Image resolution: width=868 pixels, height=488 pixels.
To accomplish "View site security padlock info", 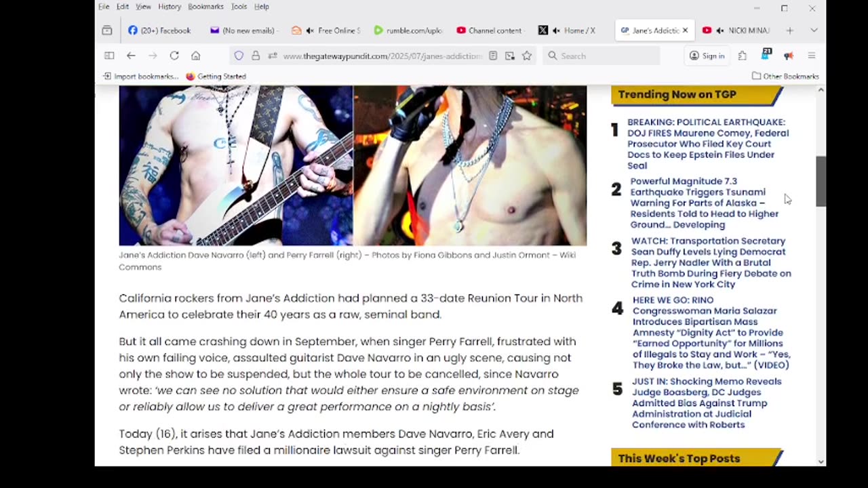I will point(256,56).
